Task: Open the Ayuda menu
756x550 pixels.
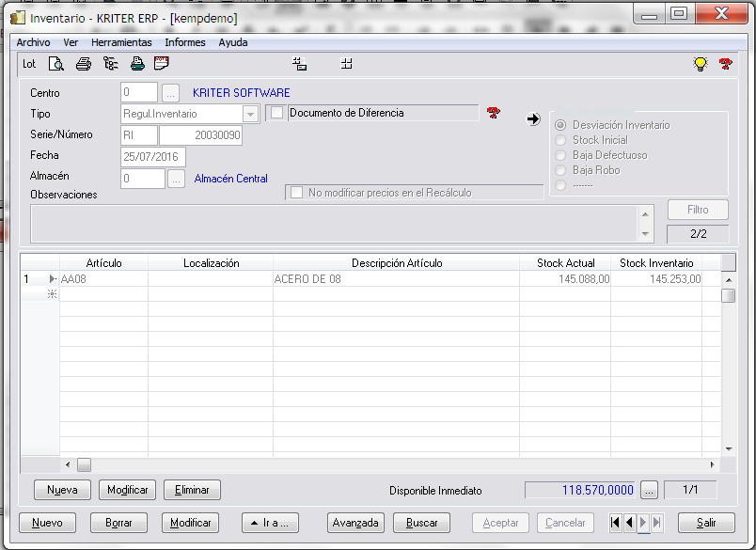Action: [233, 42]
